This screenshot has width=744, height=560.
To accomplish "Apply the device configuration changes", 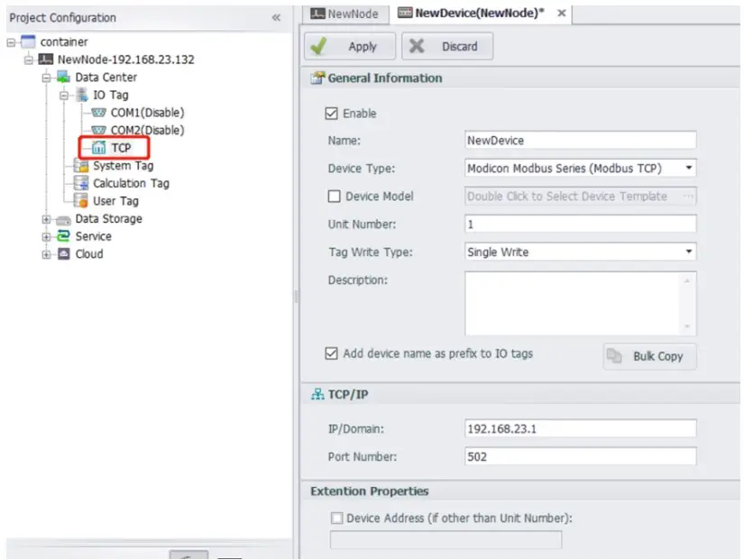I will (350, 46).
